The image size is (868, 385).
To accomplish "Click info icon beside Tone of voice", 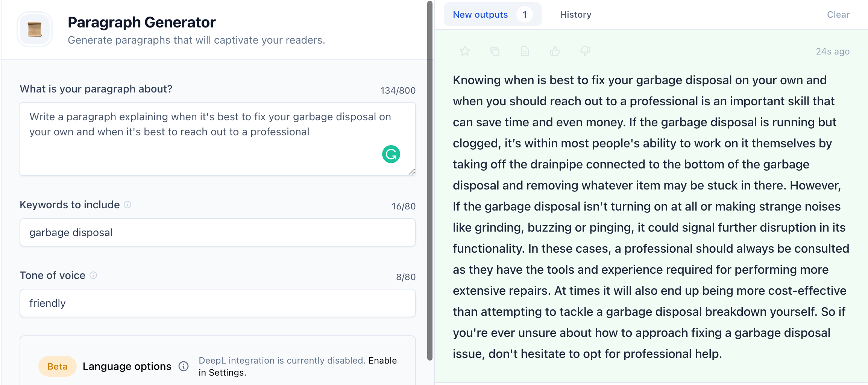I will (93, 275).
